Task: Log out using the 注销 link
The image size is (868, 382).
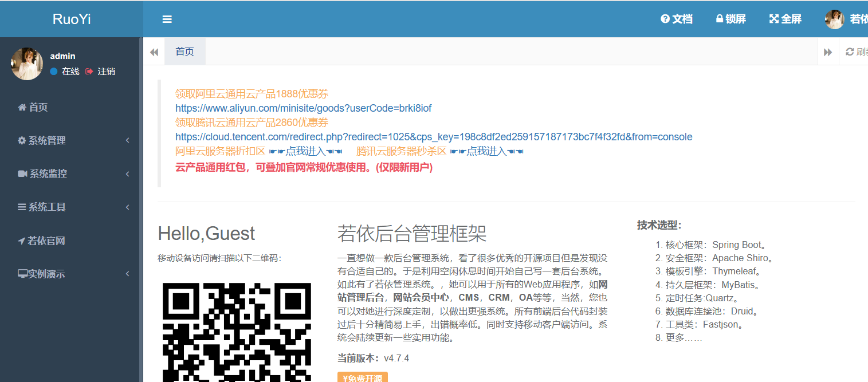Action: (x=100, y=72)
